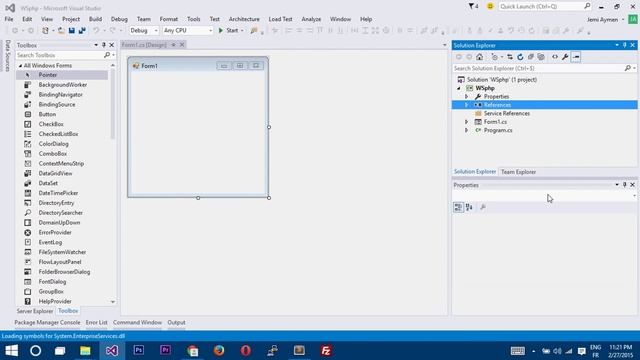Collapse the WSphp project node
Viewport: 640px width, 360px height.
tap(459, 88)
